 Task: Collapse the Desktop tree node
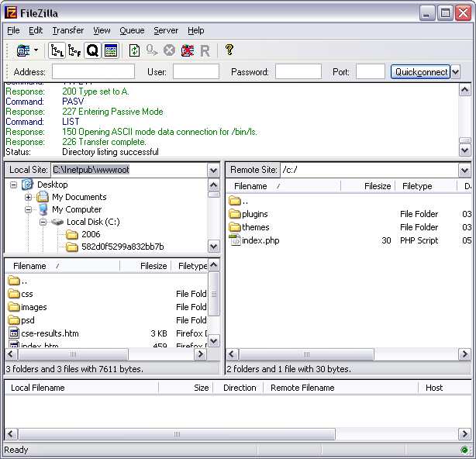[x=13, y=185]
